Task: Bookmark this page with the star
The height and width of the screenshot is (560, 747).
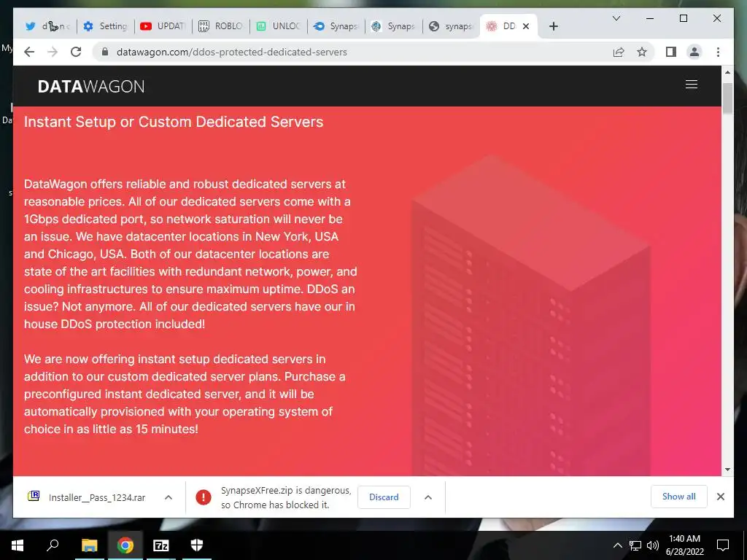Action: [642, 52]
